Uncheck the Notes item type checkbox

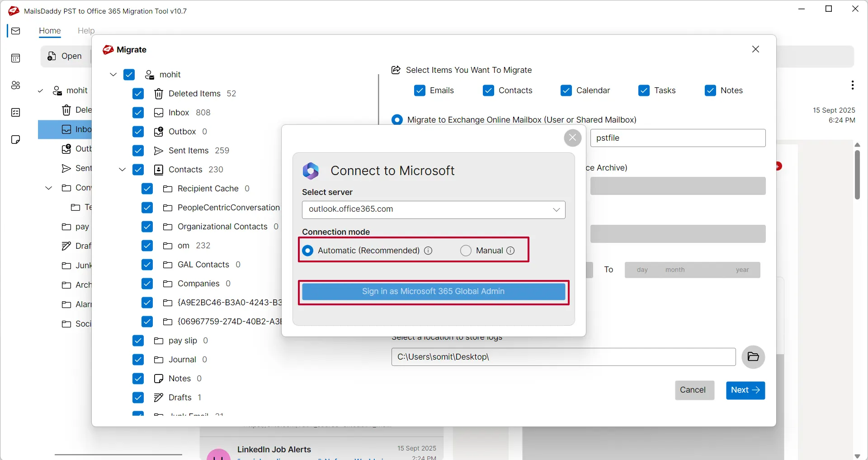pyautogui.click(x=710, y=90)
